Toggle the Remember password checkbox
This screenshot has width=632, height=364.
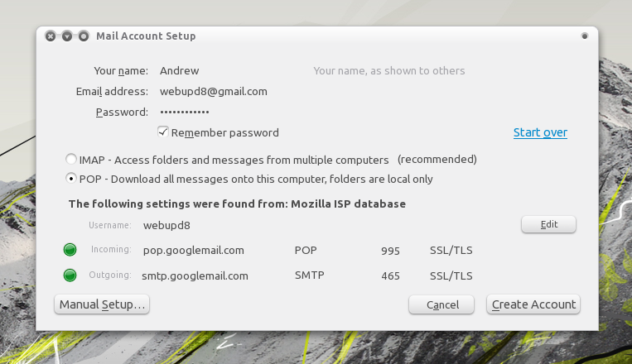click(x=163, y=132)
